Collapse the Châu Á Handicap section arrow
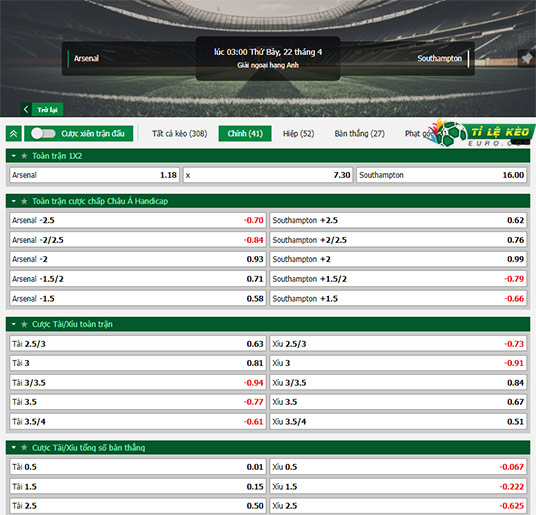Viewport: 536px width, 515px height. [x=14, y=201]
